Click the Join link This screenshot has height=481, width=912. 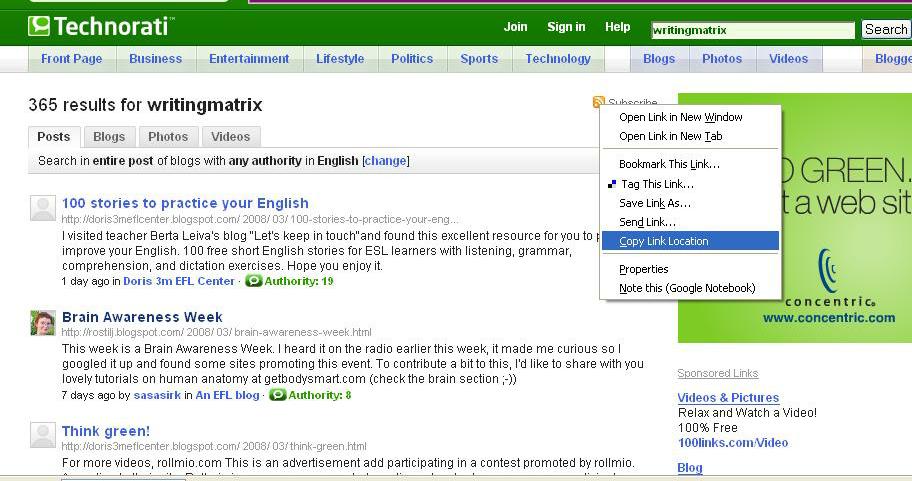515,27
